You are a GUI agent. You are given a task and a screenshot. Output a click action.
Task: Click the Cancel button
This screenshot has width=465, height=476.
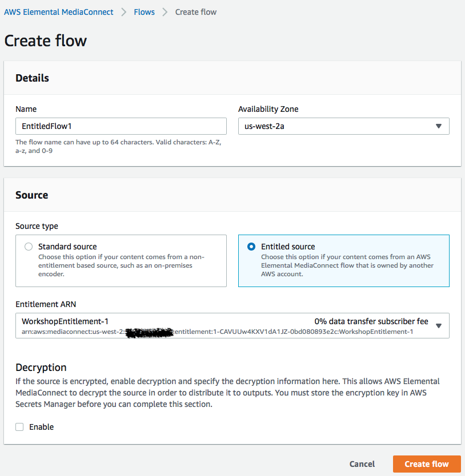(362, 464)
